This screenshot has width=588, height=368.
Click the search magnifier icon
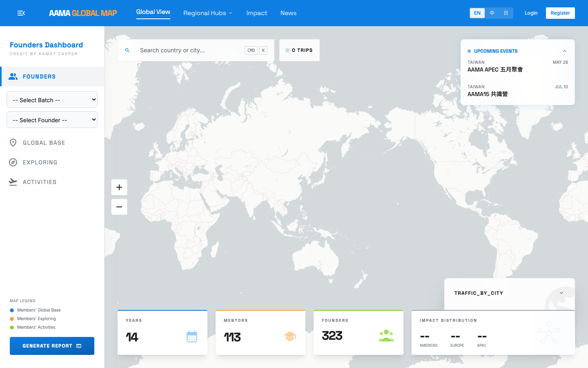click(x=127, y=50)
